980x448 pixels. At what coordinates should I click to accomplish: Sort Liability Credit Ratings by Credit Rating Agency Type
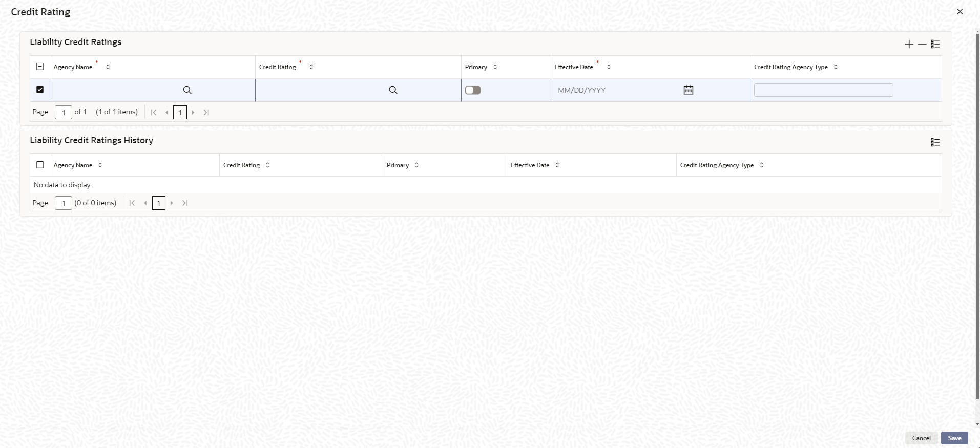point(836,67)
